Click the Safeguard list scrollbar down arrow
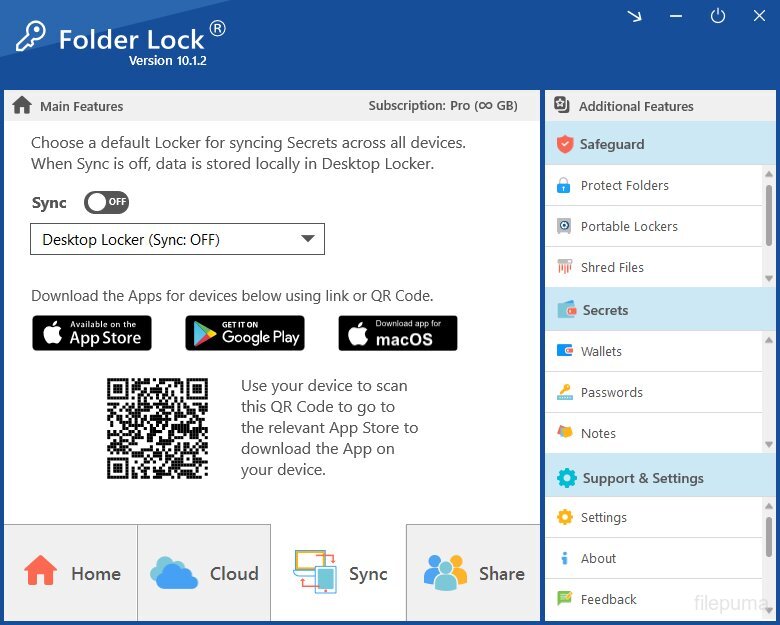The width and height of the screenshot is (780, 625). (x=769, y=279)
